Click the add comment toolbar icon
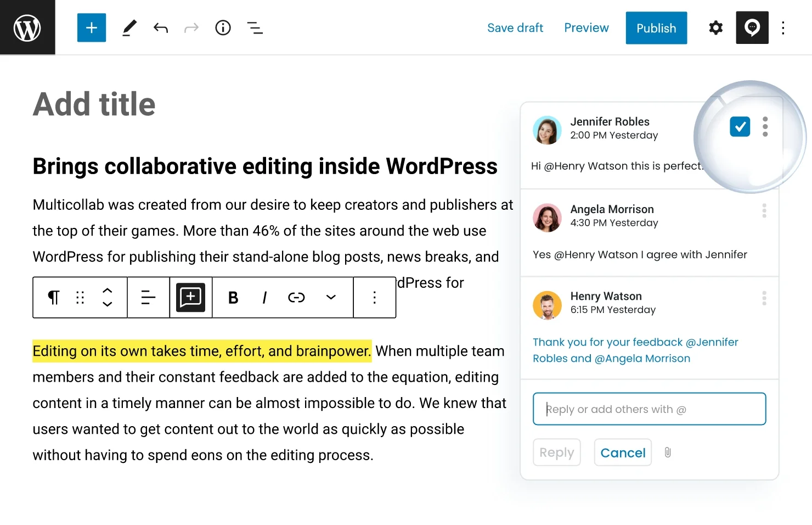The height and width of the screenshot is (525, 812). (190, 297)
